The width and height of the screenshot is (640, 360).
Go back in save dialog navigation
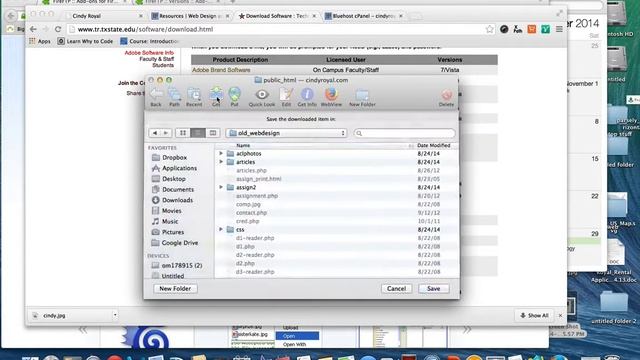tap(155, 133)
